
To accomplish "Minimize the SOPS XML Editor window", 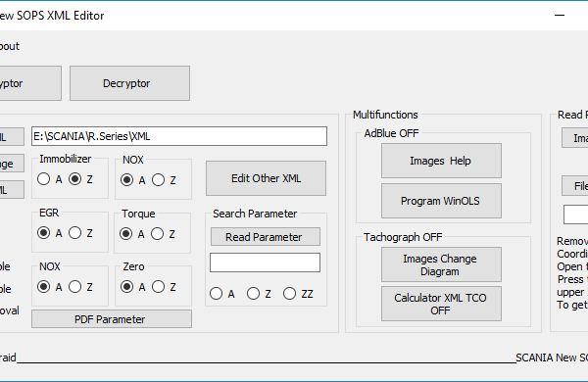I will [x=560, y=16].
